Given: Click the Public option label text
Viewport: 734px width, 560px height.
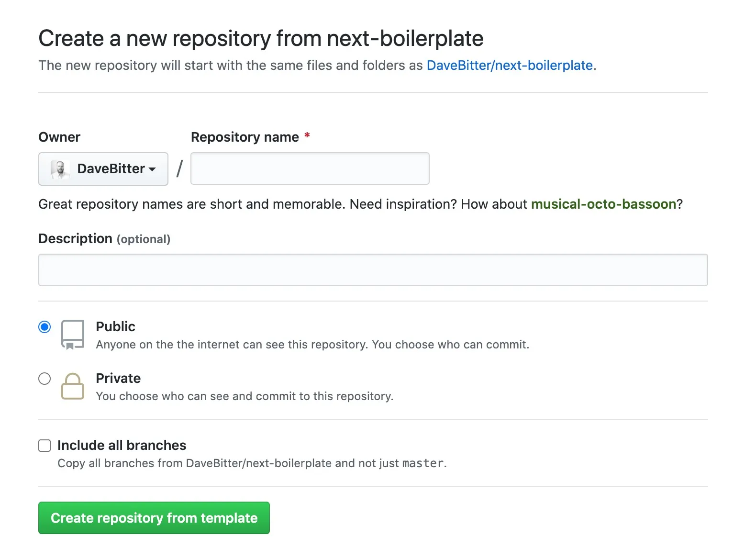Looking at the screenshot, I should click(115, 326).
